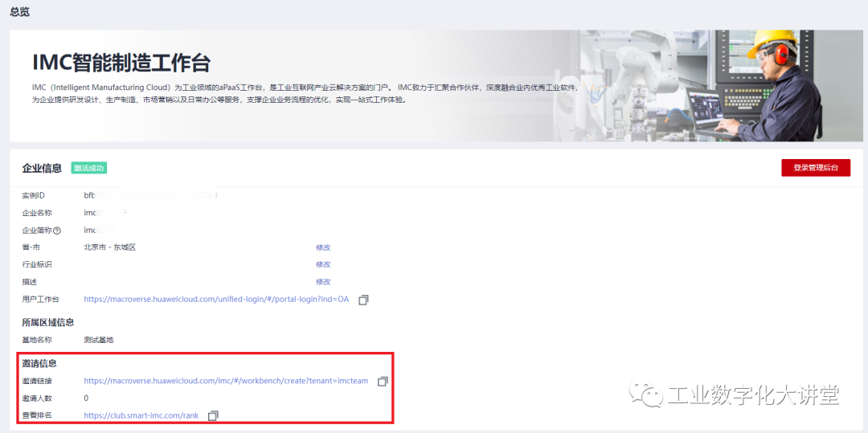Copy the 用户工作台 URL with its copy icon
The image size is (868, 433).
[x=363, y=300]
